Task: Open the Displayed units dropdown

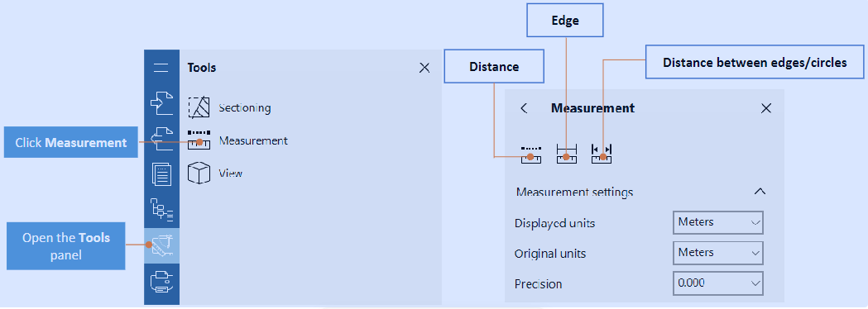Action: click(718, 222)
